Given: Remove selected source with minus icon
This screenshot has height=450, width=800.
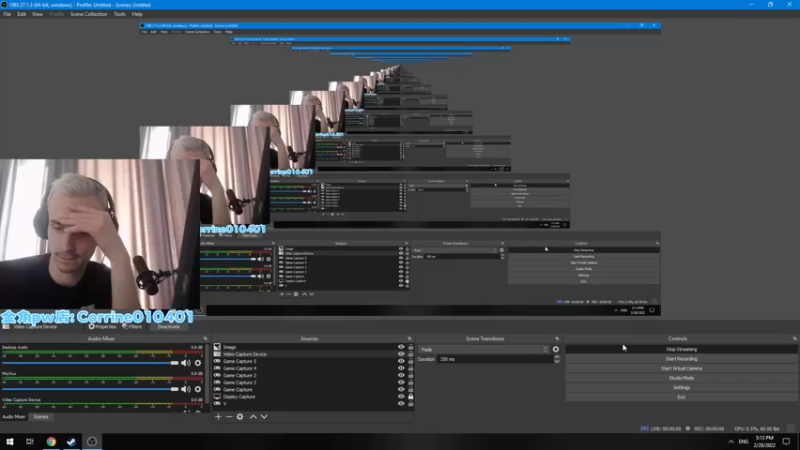Looking at the screenshot, I should click(229, 417).
